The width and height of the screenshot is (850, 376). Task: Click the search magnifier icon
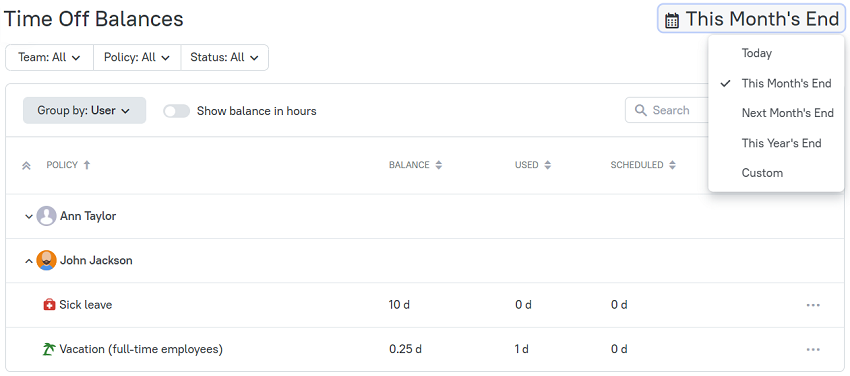641,111
